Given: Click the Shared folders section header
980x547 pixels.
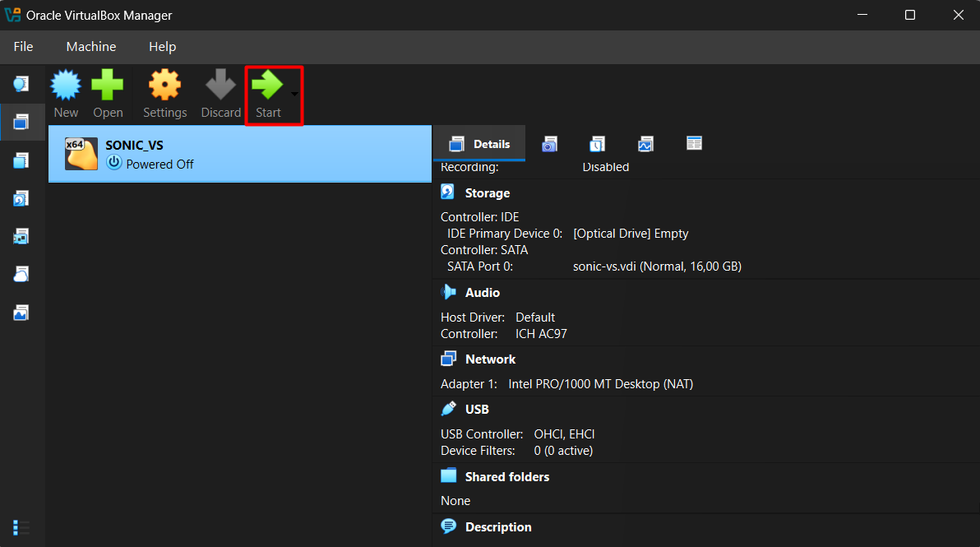Looking at the screenshot, I should point(507,477).
